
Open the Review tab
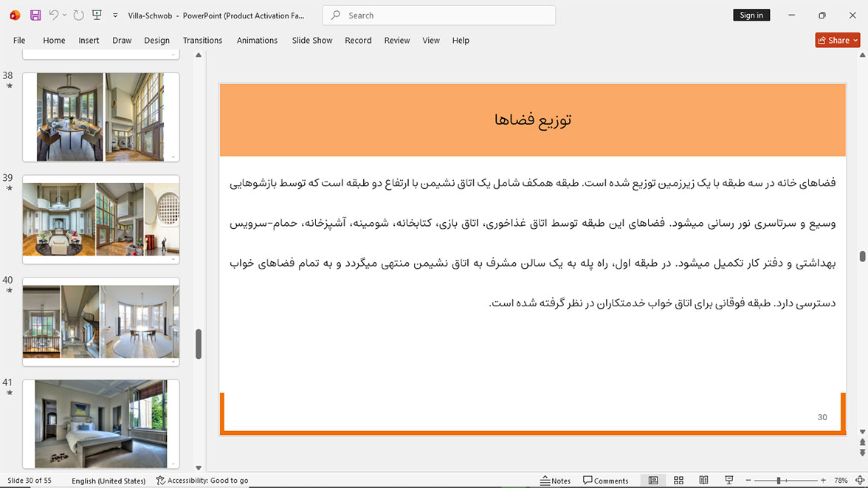coord(397,41)
